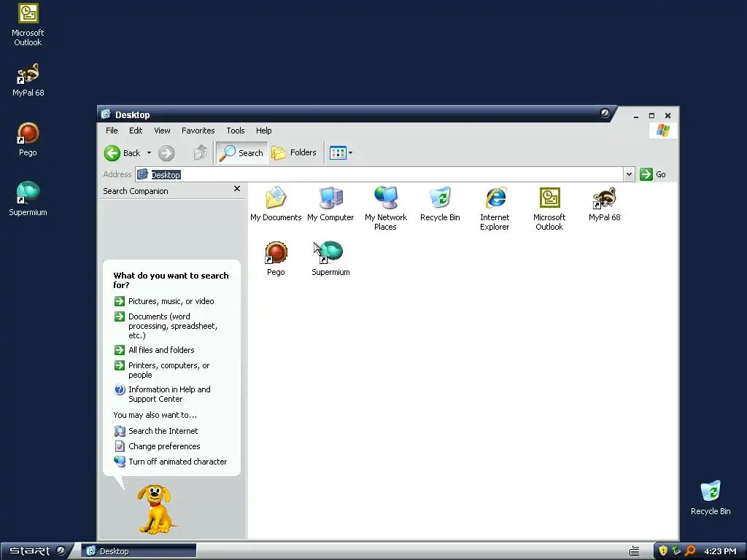
Task: Click the animated search dog character
Action: pos(155,509)
